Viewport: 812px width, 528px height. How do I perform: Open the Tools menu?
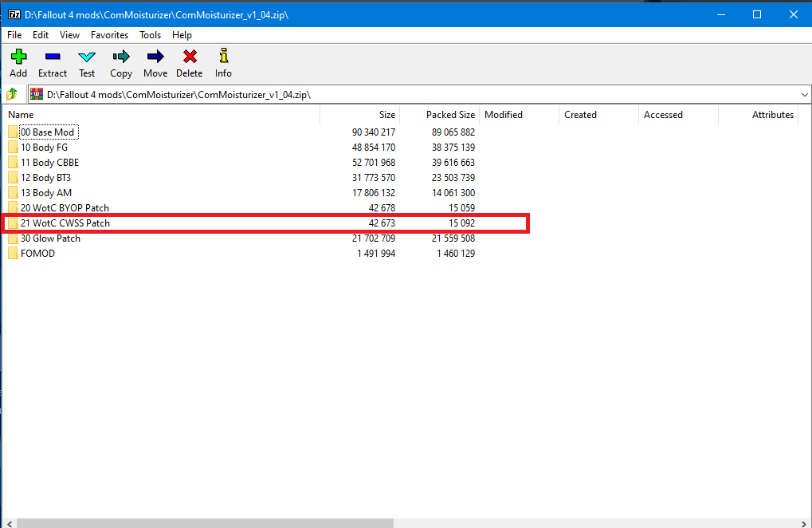(150, 35)
